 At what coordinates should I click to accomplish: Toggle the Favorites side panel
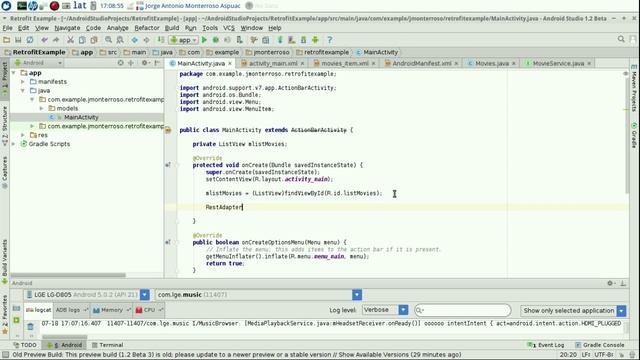click(x=4, y=314)
